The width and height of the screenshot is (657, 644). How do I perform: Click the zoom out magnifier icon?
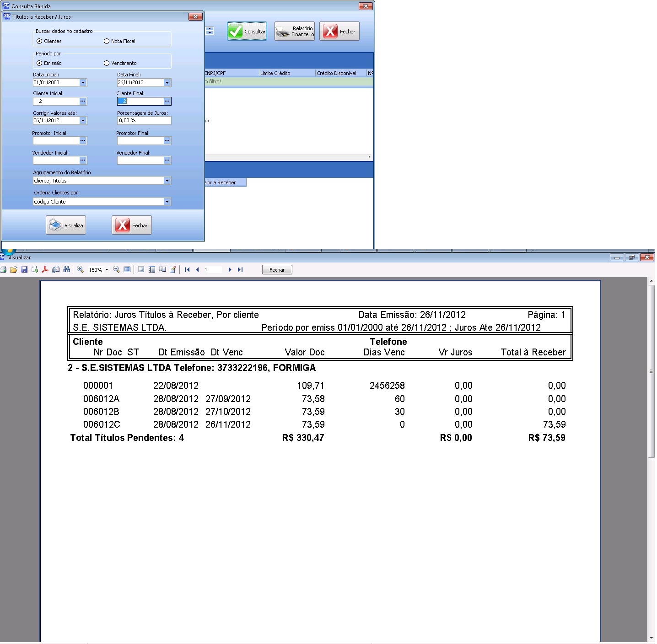pos(116,270)
